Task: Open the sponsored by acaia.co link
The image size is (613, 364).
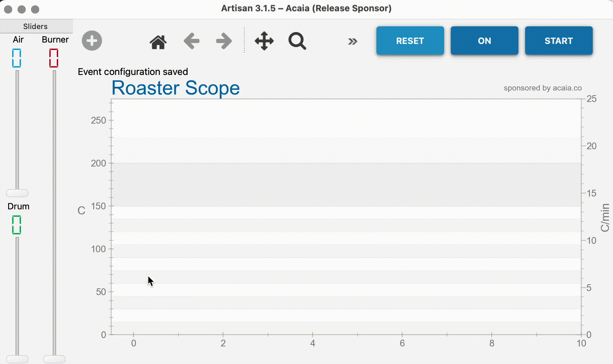Action: tap(543, 88)
